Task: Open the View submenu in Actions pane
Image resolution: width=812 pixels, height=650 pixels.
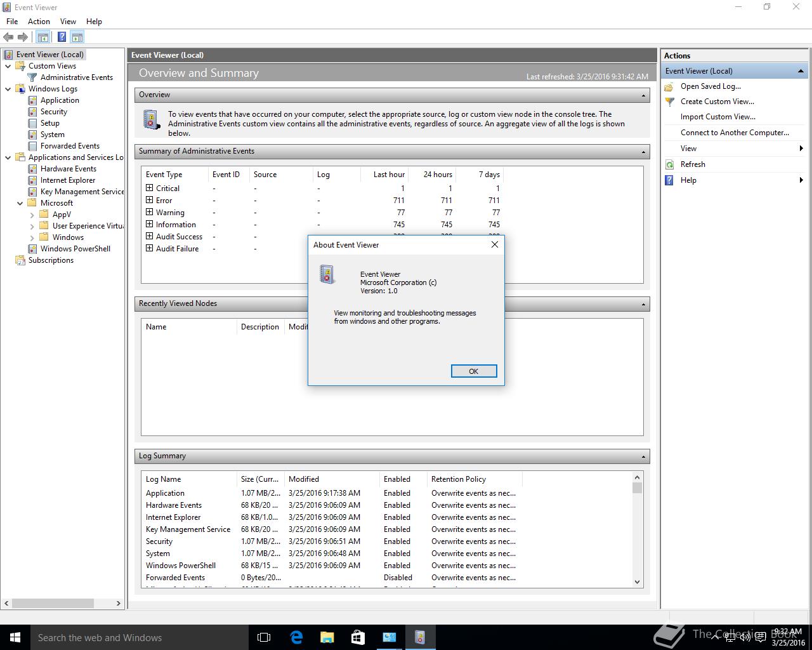Action: 735,149
